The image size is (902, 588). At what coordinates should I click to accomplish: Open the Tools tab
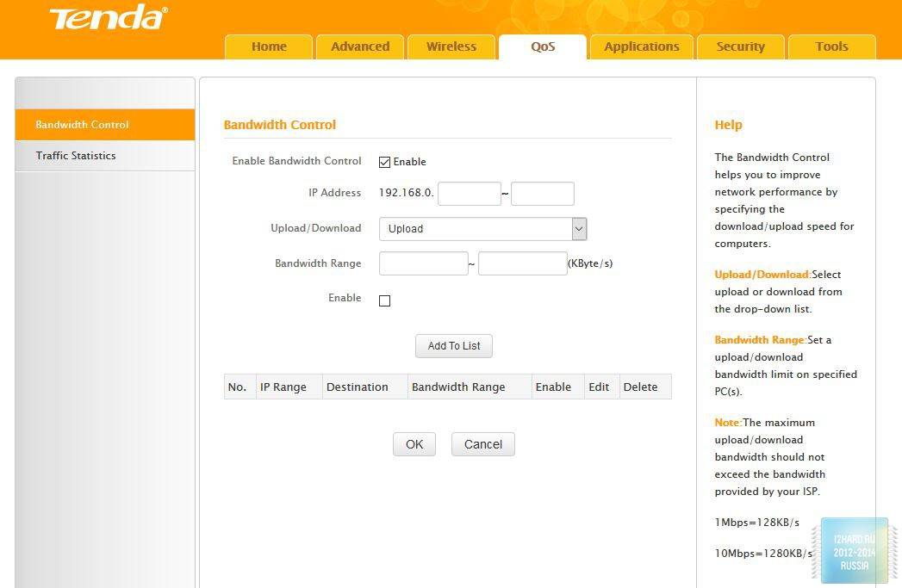tap(831, 46)
